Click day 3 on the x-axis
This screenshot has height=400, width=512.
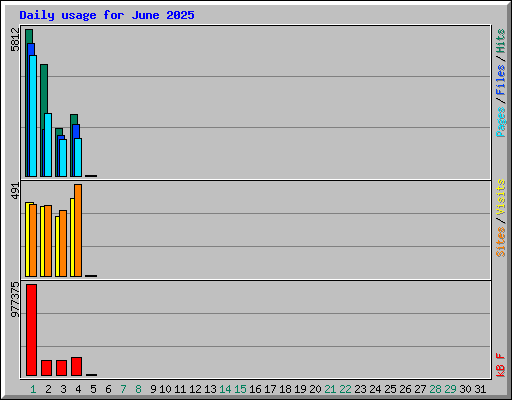tap(63, 389)
